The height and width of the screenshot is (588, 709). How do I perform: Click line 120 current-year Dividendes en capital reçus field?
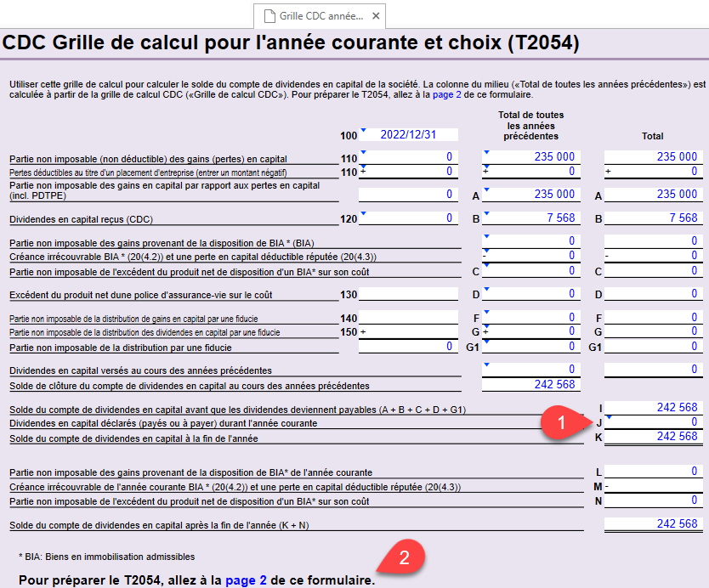coord(408,218)
